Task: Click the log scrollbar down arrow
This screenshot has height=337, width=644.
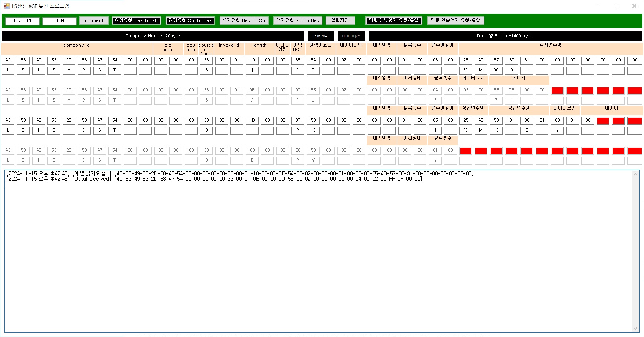Action: tap(635, 328)
